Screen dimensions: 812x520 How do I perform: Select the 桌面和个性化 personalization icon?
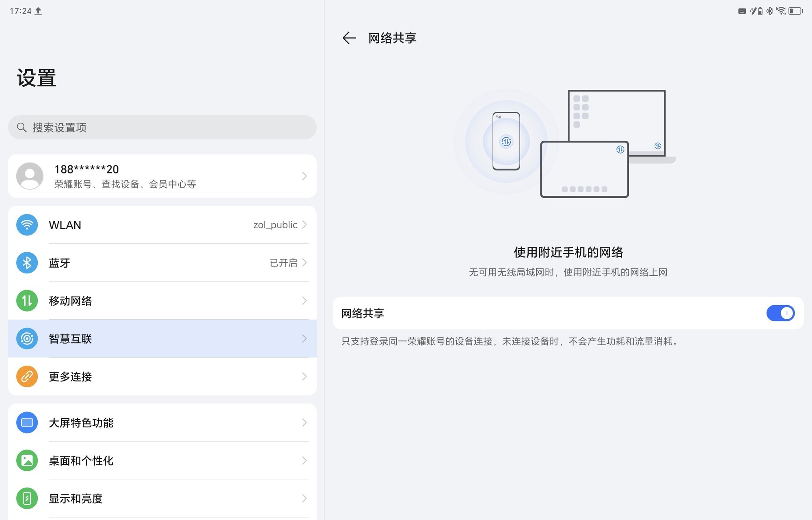point(27,461)
